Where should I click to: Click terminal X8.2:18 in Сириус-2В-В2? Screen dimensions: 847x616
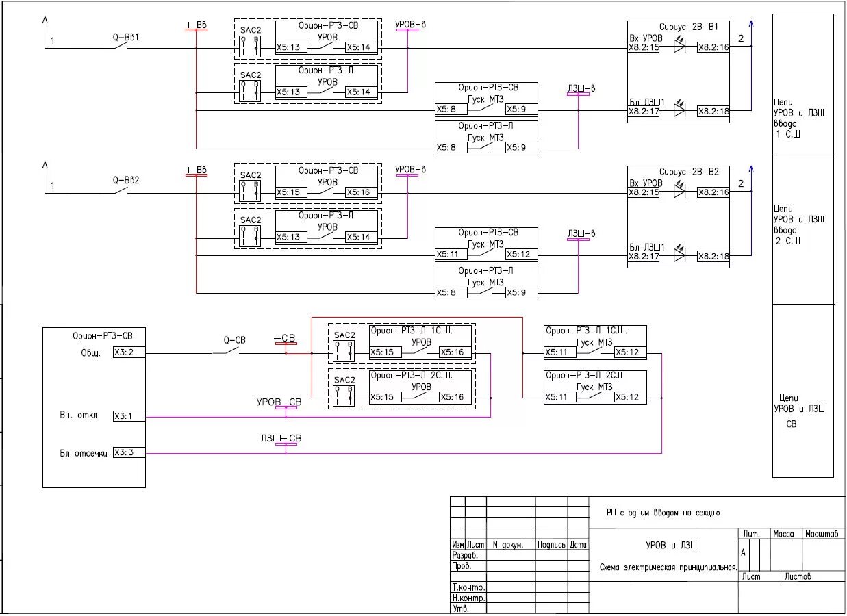click(713, 256)
